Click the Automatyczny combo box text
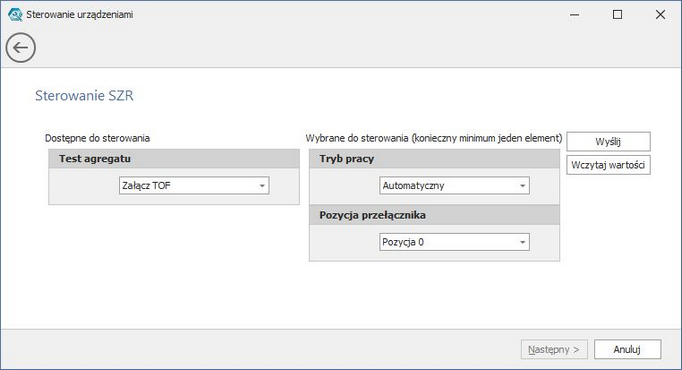Image resolution: width=682 pixels, height=370 pixels. [x=413, y=186]
